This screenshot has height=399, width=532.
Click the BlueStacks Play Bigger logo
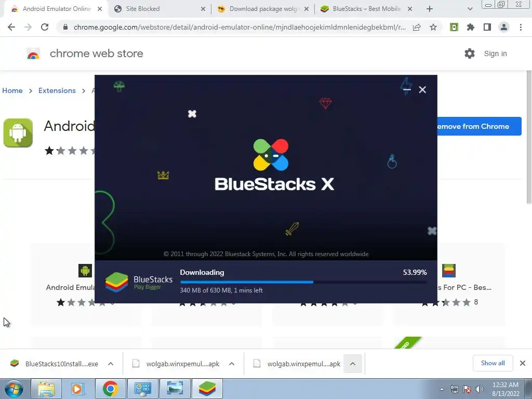click(x=138, y=282)
